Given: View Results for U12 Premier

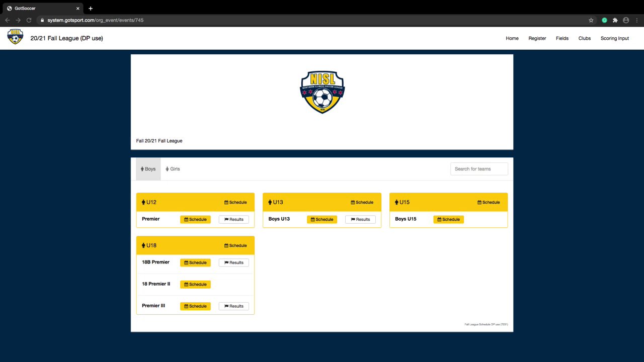Looking at the screenshot, I should pos(234,219).
